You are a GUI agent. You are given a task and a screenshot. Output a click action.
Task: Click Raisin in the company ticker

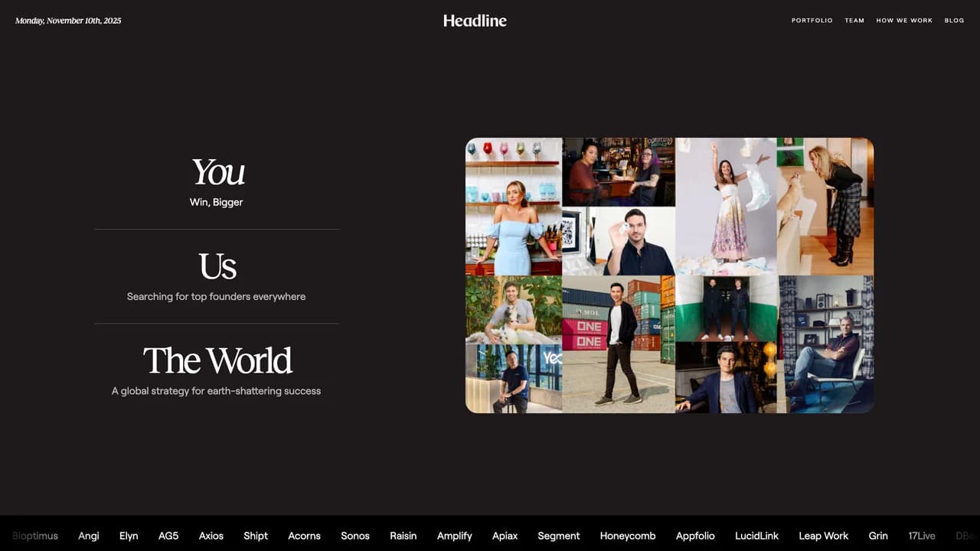403,536
